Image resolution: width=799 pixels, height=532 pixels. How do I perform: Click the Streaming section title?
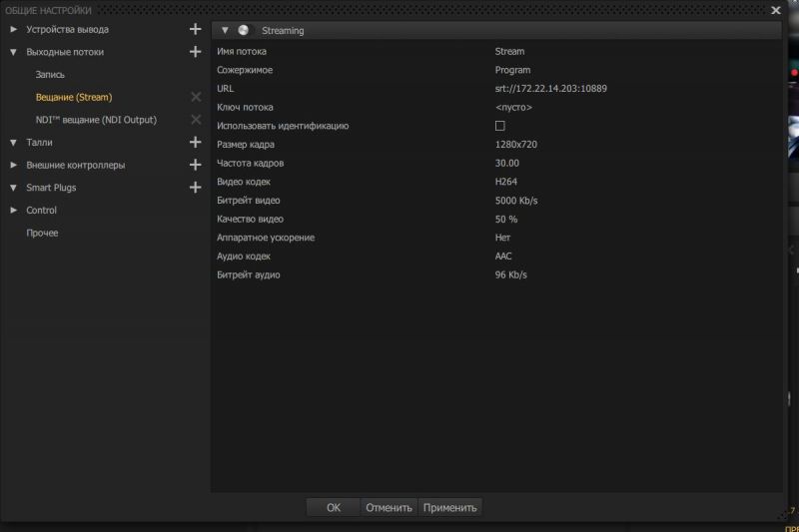tap(283, 31)
